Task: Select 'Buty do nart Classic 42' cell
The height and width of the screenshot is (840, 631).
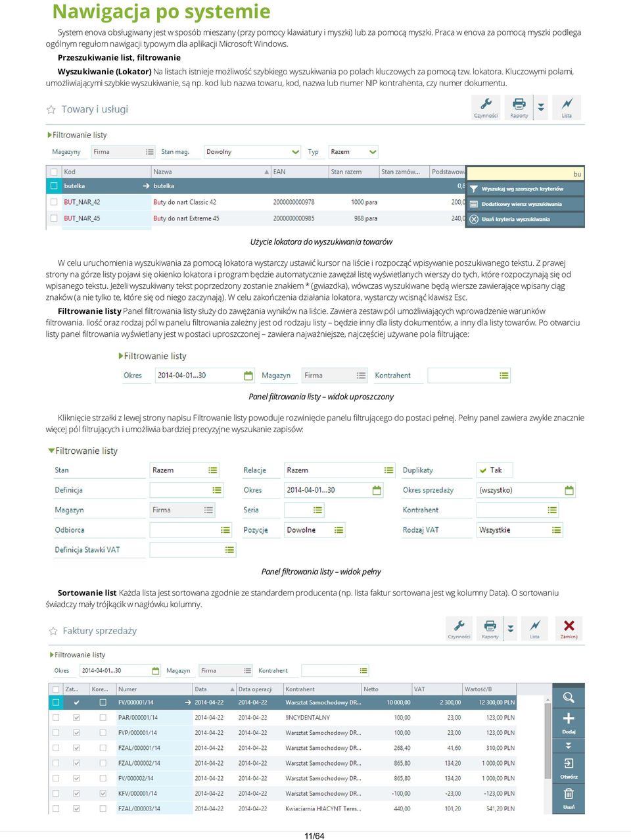Action: point(185,202)
